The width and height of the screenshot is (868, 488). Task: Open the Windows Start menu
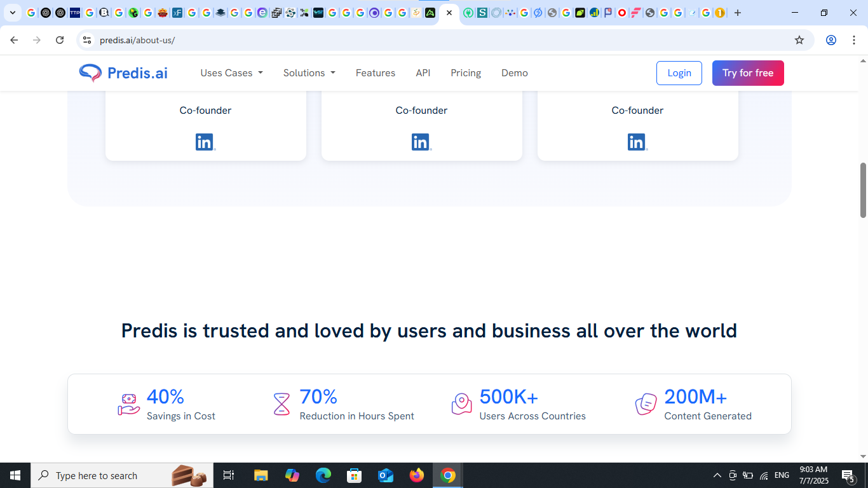pyautogui.click(x=15, y=475)
